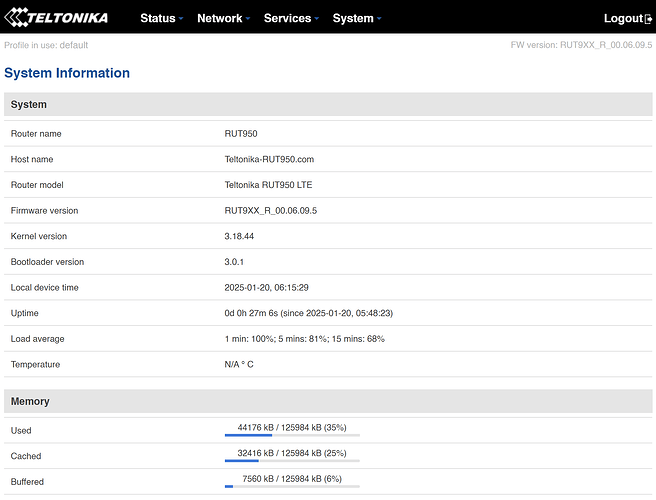This screenshot has height=500, width=656.
Task: Click the Load average label
Action: (x=38, y=339)
